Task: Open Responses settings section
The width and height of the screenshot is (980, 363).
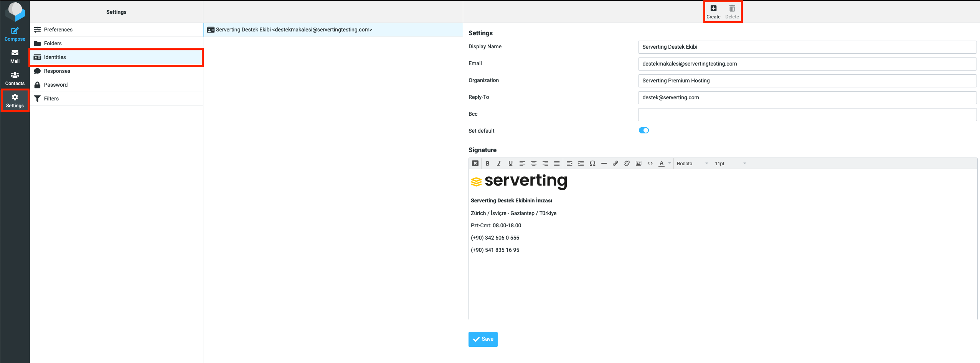Action: tap(116, 71)
